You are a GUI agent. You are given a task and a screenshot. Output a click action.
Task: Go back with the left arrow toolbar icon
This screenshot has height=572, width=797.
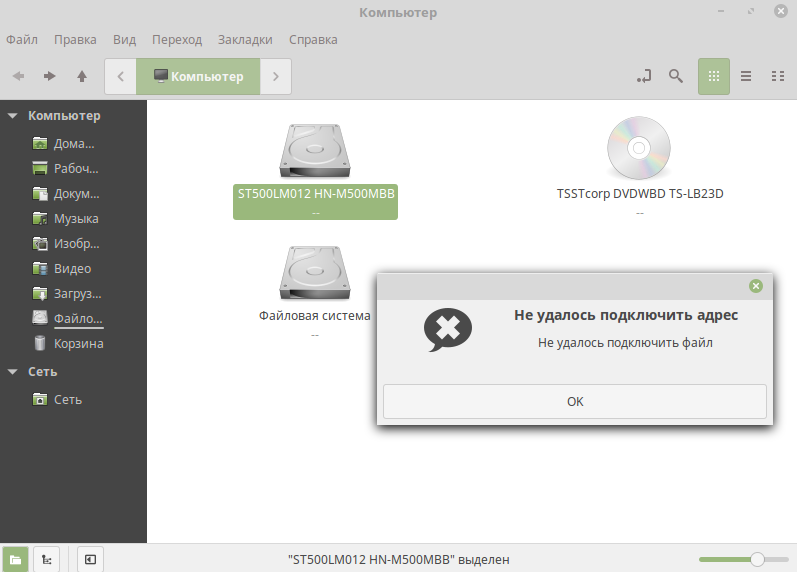point(19,76)
